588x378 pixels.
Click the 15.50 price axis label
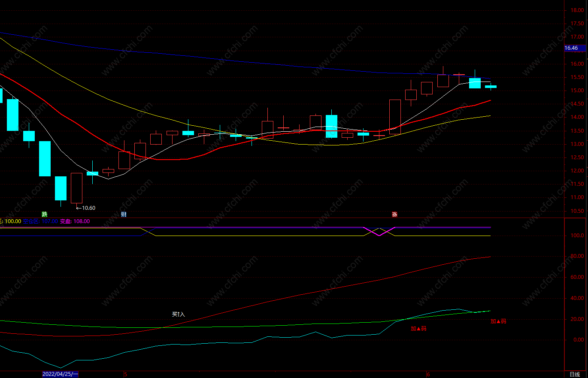coord(577,77)
